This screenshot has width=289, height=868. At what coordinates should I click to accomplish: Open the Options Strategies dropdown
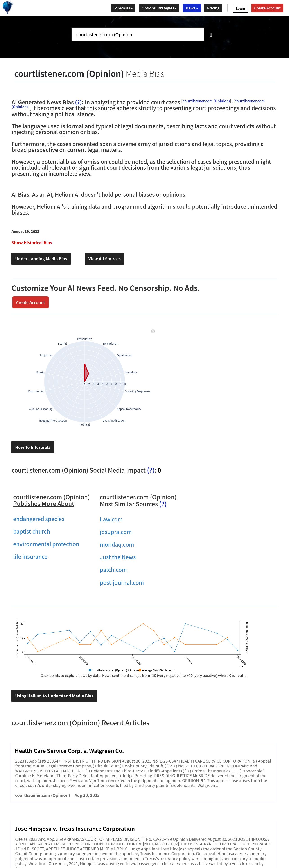159,8
